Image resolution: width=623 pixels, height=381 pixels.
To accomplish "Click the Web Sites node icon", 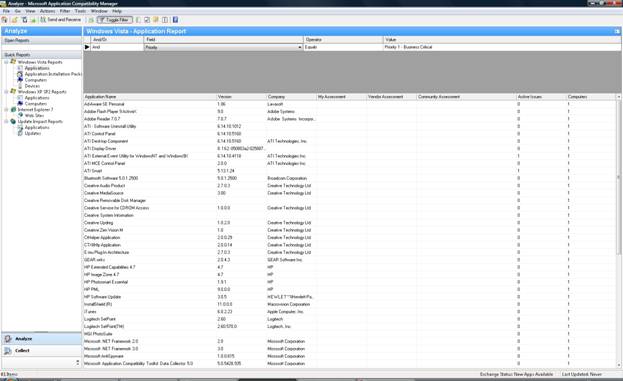I will click(20, 115).
